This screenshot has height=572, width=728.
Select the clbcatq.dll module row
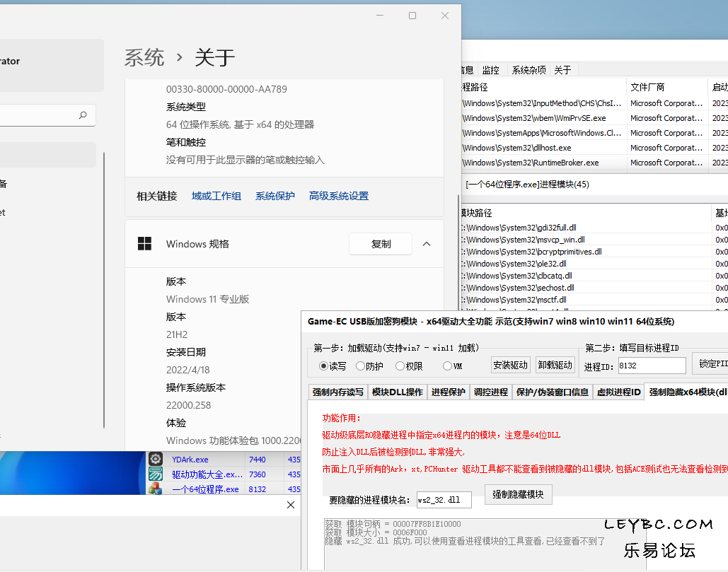point(594,276)
